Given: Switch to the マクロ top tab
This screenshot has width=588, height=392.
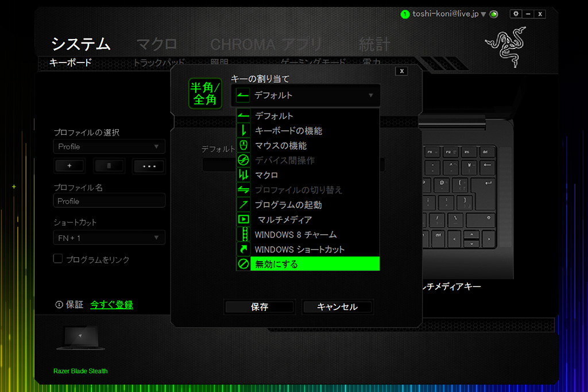Looking at the screenshot, I should tap(156, 44).
